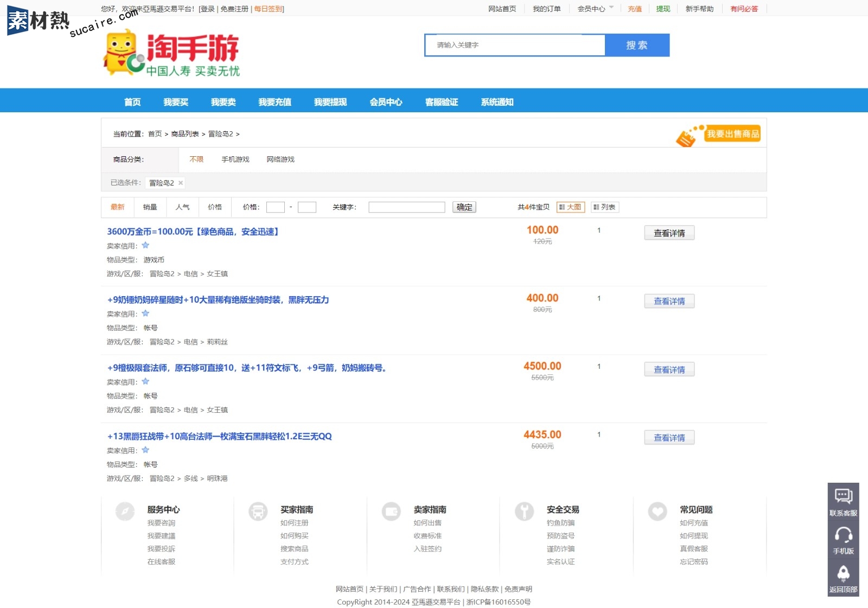View details of the 100.00 listing
Image resolution: width=868 pixels, height=608 pixels.
pyautogui.click(x=669, y=233)
